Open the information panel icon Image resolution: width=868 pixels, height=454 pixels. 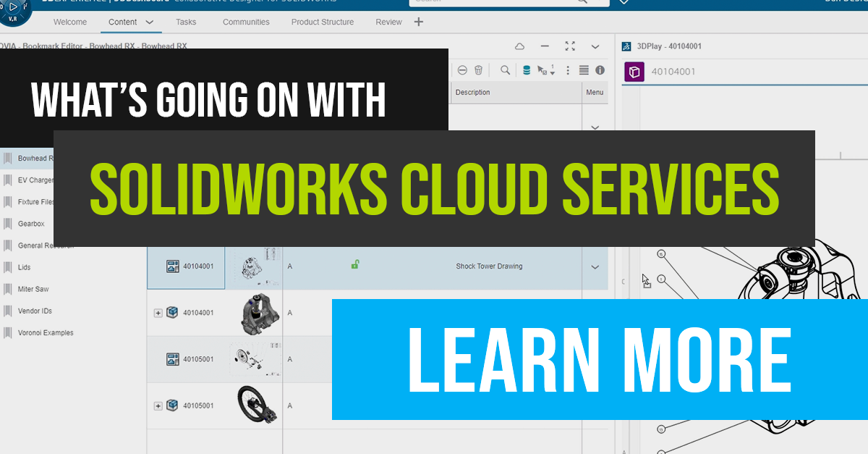[600, 70]
